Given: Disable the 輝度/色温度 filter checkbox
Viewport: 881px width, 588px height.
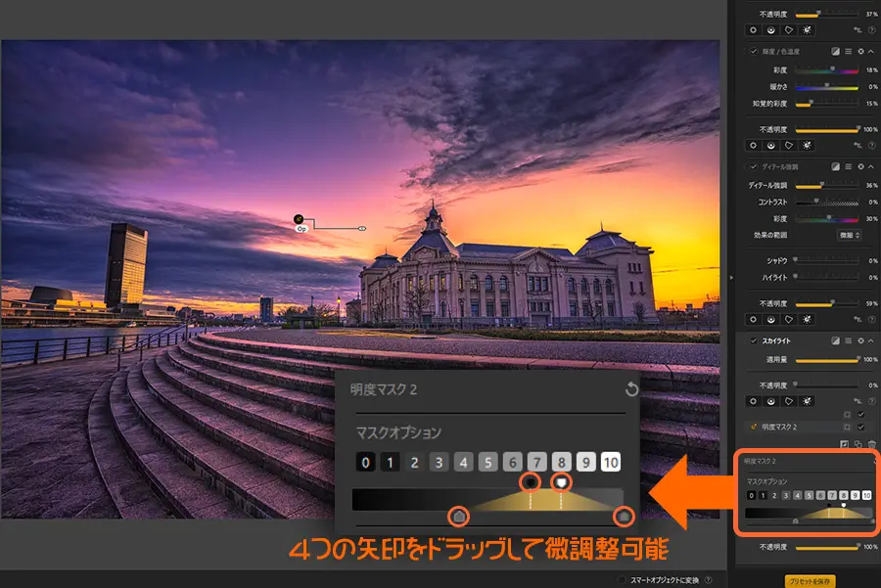Looking at the screenshot, I should click(754, 52).
